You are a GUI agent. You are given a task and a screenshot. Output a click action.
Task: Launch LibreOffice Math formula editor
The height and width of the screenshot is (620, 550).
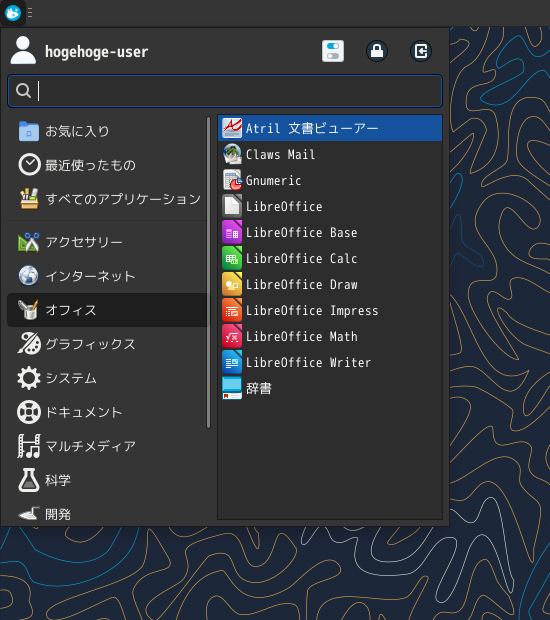330,336
